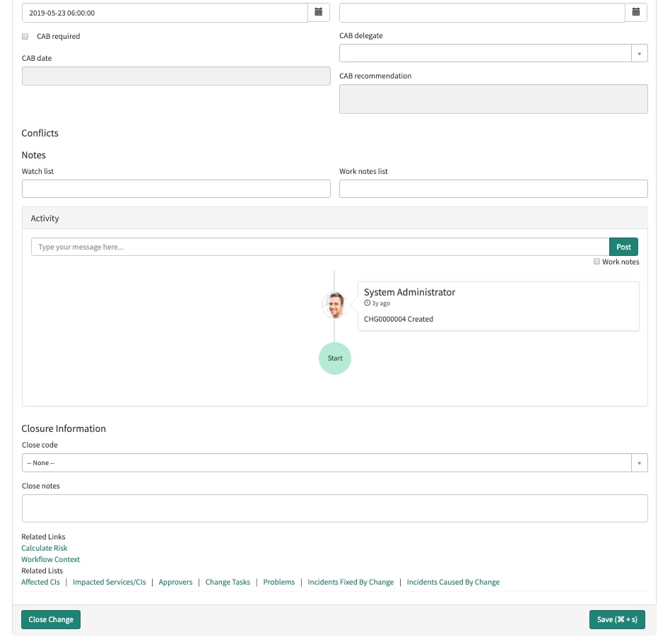The width and height of the screenshot is (670, 644).
Task: Click the Notes section heading
Action: click(33, 155)
